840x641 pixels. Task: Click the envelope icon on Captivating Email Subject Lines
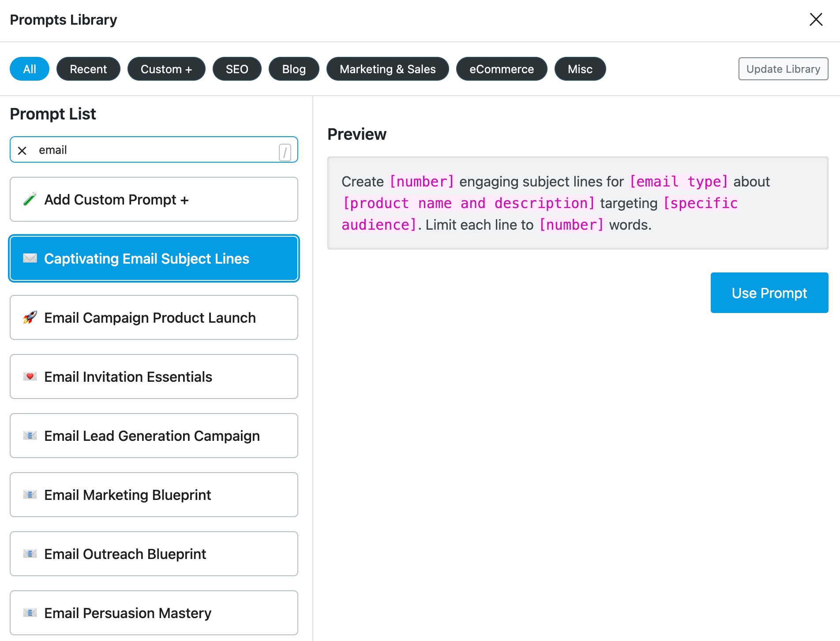point(30,259)
